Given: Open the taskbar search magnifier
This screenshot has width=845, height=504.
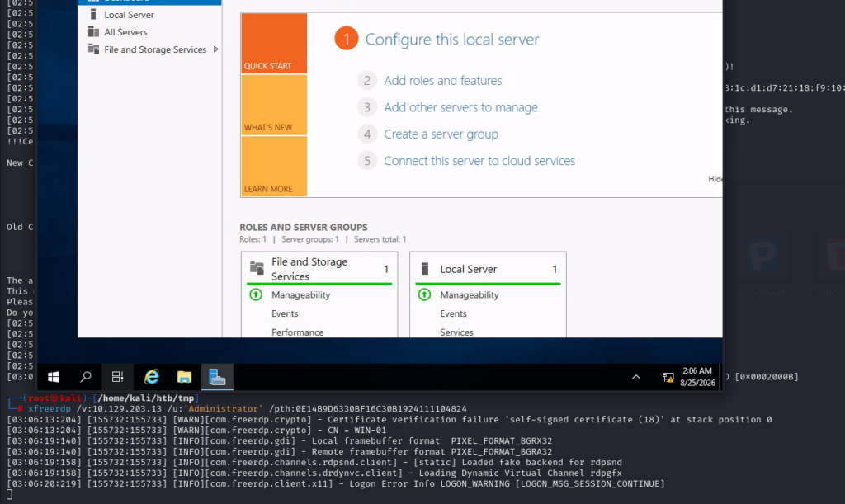Looking at the screenshot, I should 85,377.
